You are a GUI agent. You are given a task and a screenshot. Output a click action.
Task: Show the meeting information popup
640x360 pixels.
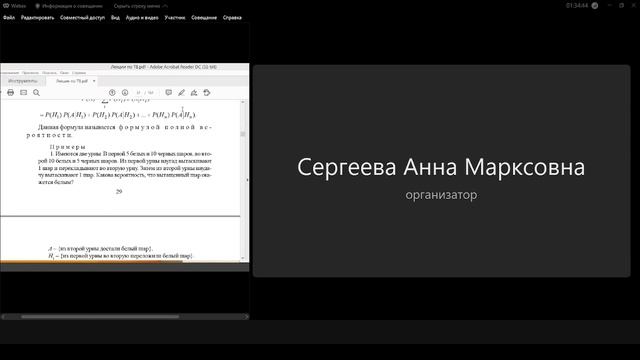click(x=69, y=6)
